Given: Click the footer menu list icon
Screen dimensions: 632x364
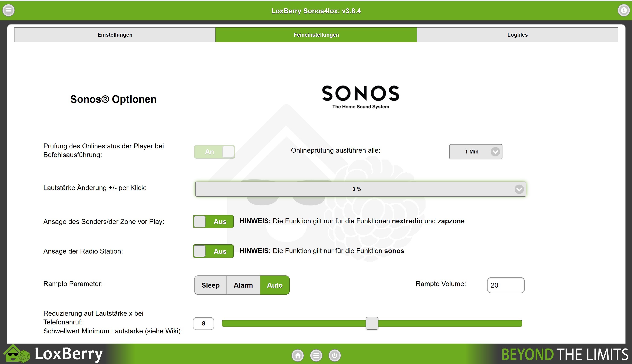Looking at the screenshot, I should click(x=316, y=355).
